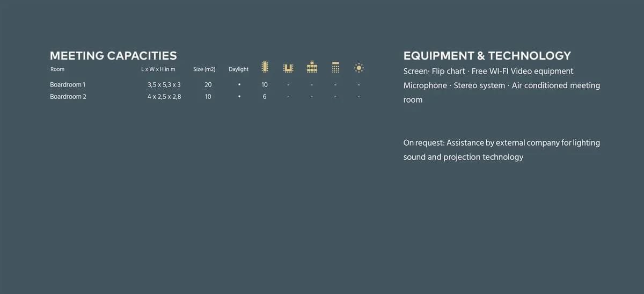This screenshot has width=644, height=294.
Task: Click the classroom seating layout icon
Action: (x=312, y=67)
